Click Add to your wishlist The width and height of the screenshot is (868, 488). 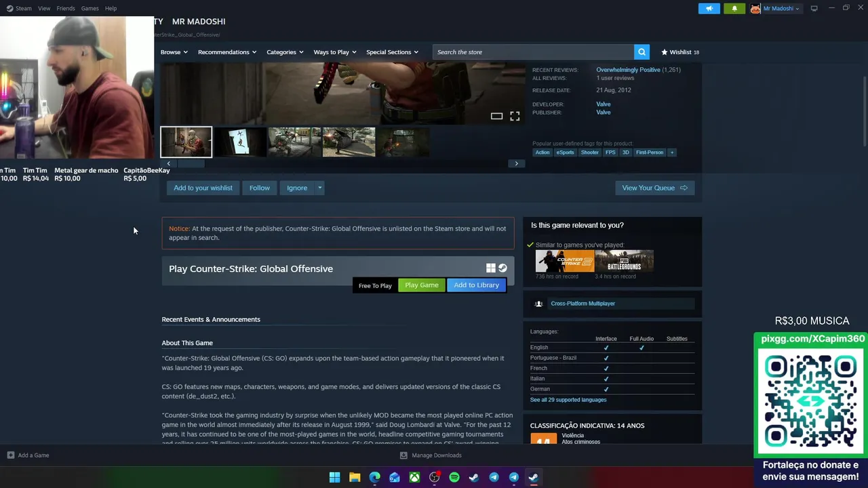tap(203, 188)
